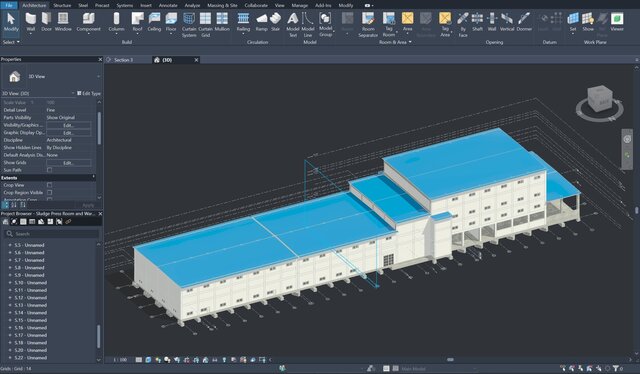Select the Stair tool
This screenshot has width=640, height=374.
[276, 22]
